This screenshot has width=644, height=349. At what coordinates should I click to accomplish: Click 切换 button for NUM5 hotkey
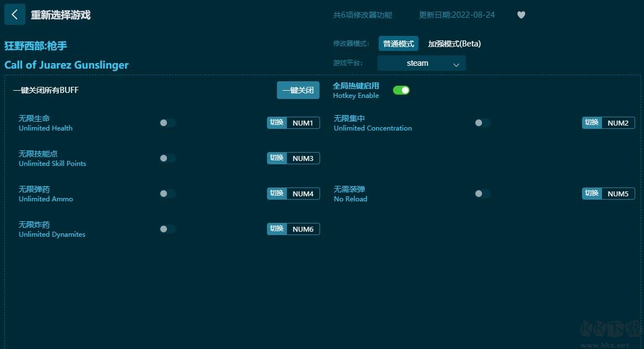592,194
